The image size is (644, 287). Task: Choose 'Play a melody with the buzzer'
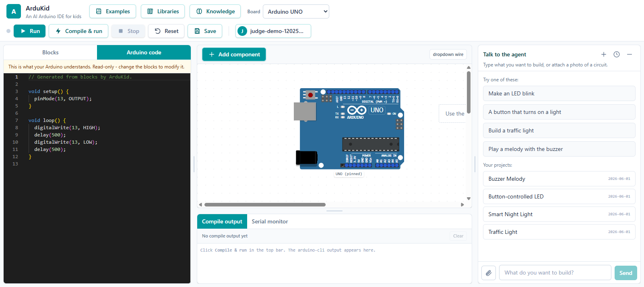pyautogui.click(x=559, y=149)
